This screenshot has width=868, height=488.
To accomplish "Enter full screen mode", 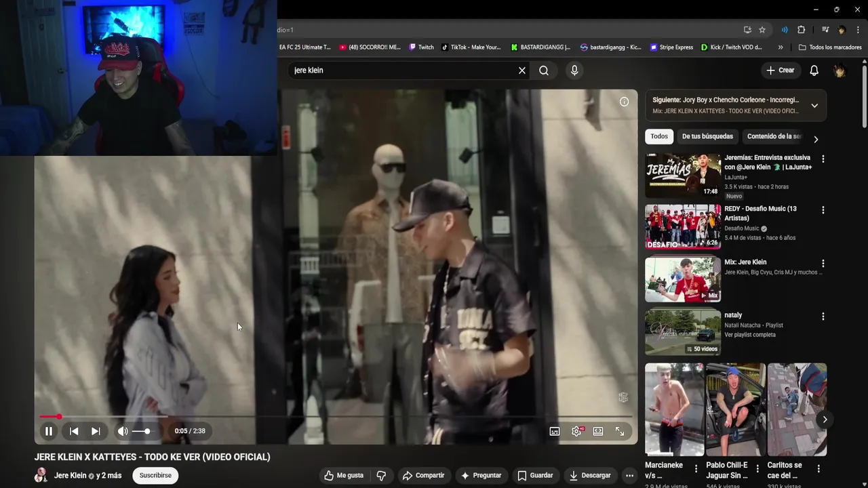I will pyautogui.click(x=620, y=431).
